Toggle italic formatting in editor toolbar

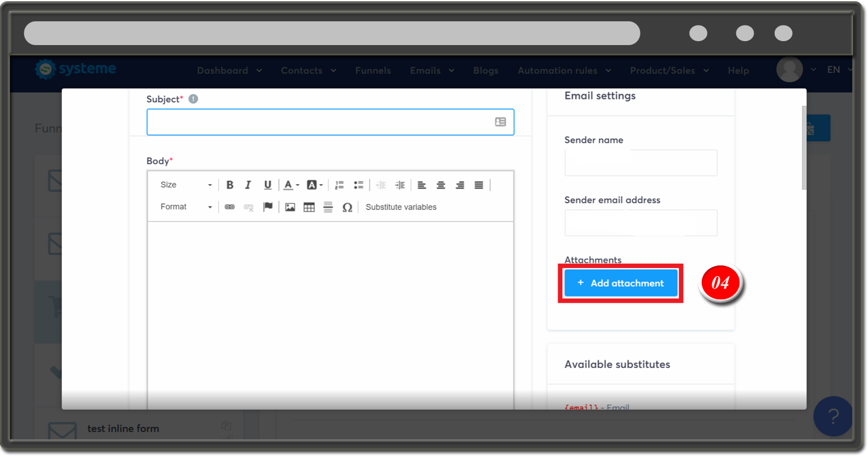248,185
